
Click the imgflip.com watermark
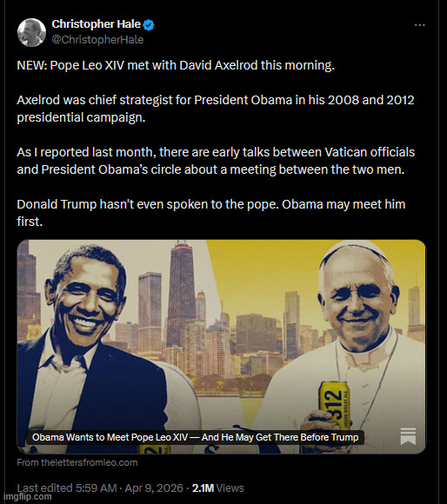[x=27, y=496]
